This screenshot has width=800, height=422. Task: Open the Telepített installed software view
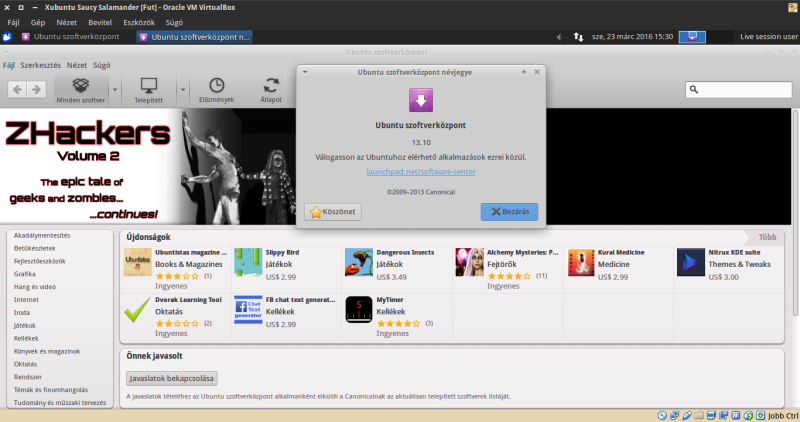tap(148, 90)
